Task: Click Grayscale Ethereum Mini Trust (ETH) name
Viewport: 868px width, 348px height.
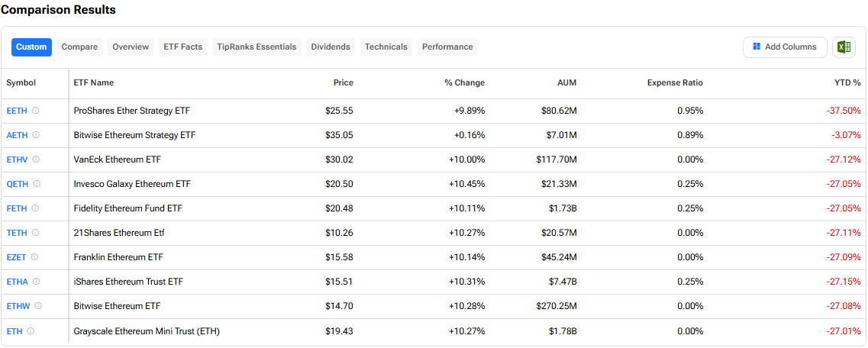Action: click(x=147, y=331)
